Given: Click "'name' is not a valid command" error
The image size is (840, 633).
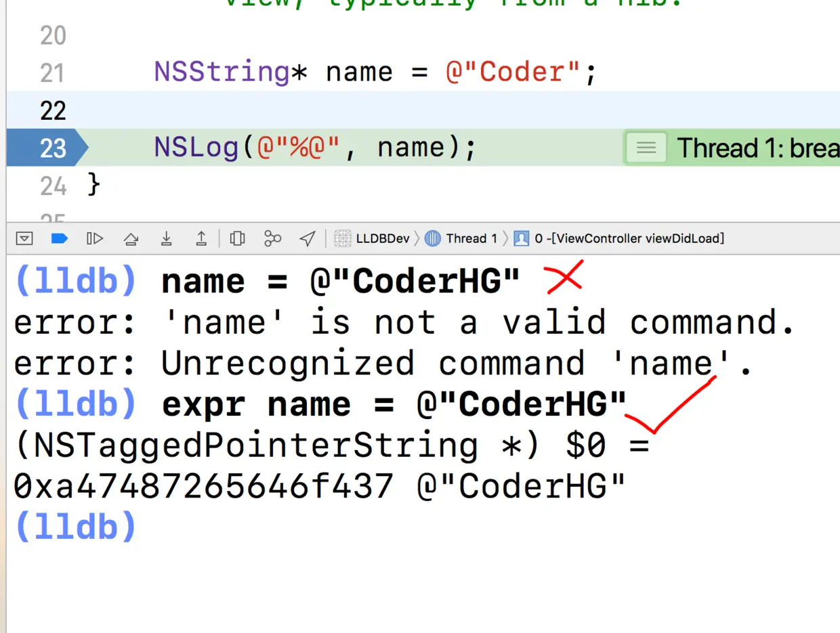Looking at the screenshot, I should tap(479, 323).
